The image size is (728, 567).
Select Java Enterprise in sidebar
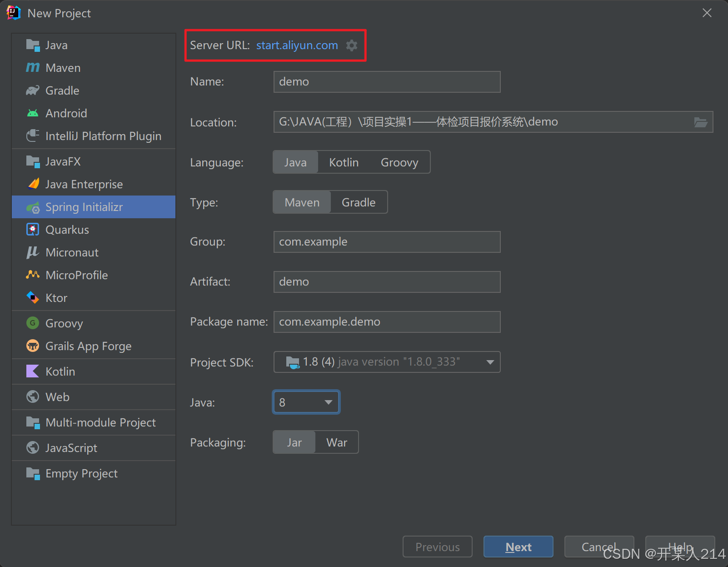tap(94, 184)
